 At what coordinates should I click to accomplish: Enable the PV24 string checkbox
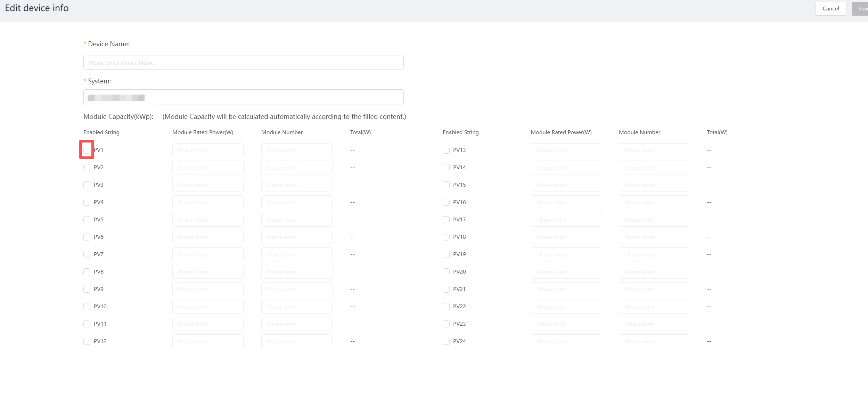[446, 341]
